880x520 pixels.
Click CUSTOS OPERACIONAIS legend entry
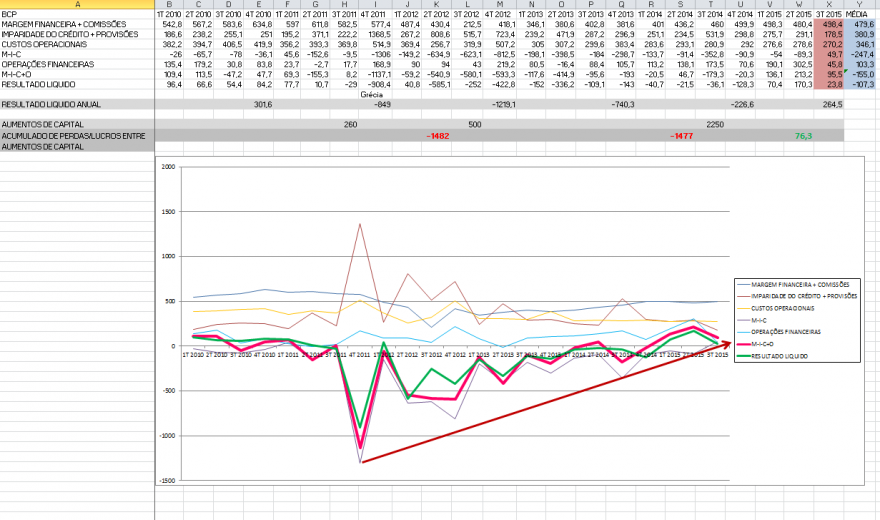click(776, 308)
